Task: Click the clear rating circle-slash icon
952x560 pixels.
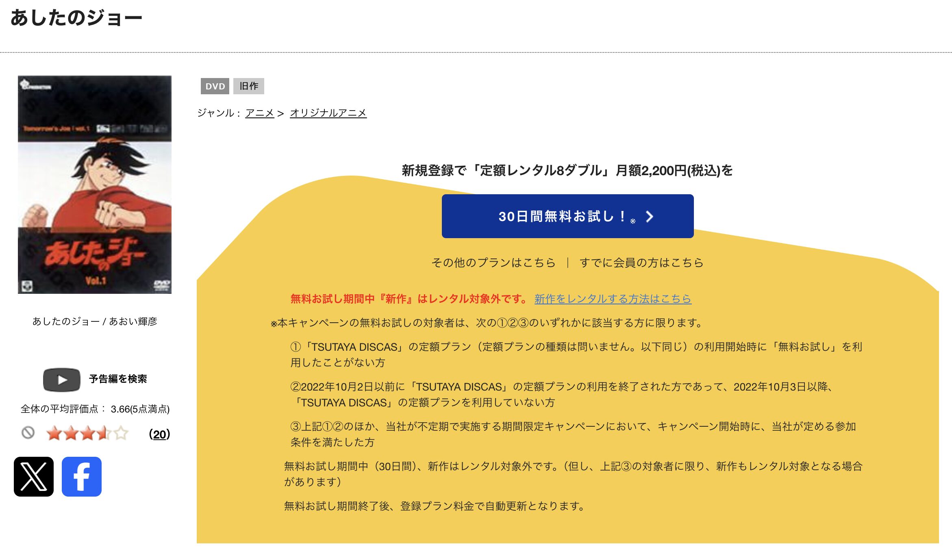Action: click(28, 433)
